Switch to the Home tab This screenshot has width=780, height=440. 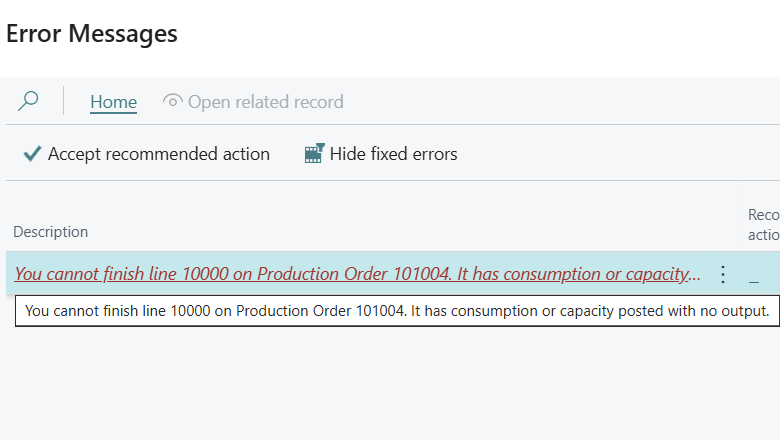point(113,102)
